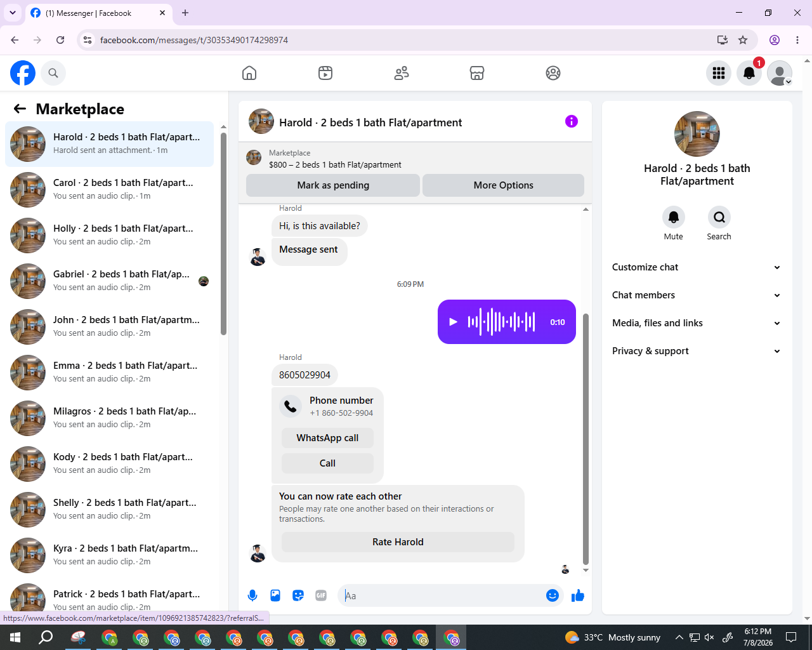The width and height of the screenshot is (812, 650).
Task: Send a thumbs-up like
Action: pyautogui.click(x=578, y=595)
